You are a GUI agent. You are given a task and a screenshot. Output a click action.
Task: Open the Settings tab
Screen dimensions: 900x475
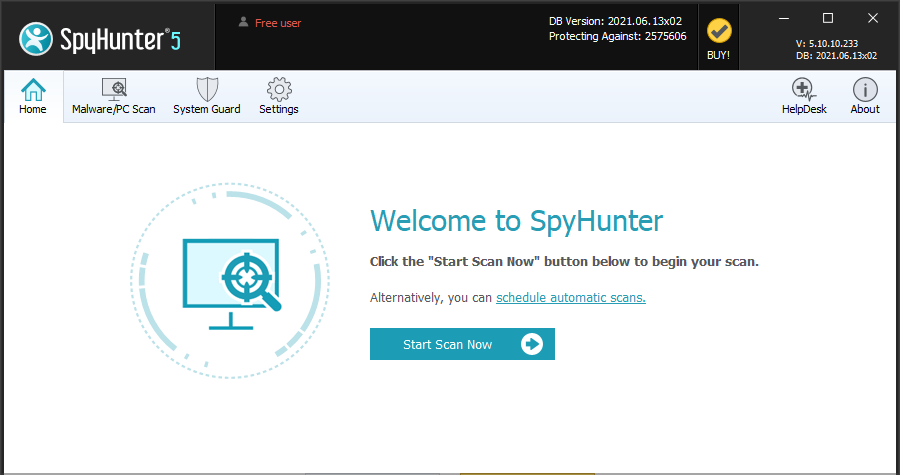click(279, 96)
